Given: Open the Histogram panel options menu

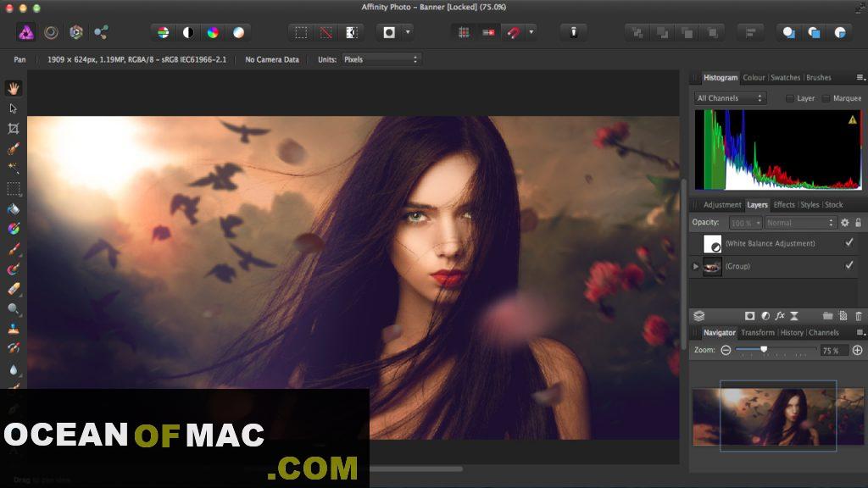Looking at the screenshot, I should [x=861, y=77].
